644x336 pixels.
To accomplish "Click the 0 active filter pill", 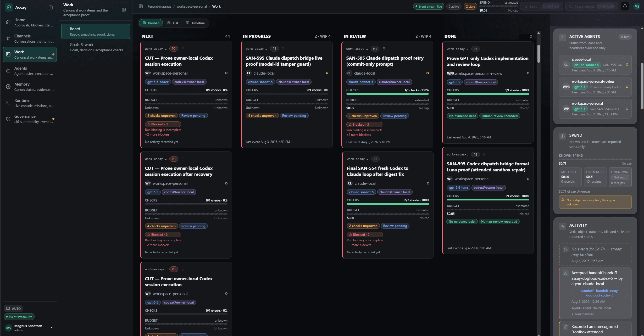I will click(454, 6).
